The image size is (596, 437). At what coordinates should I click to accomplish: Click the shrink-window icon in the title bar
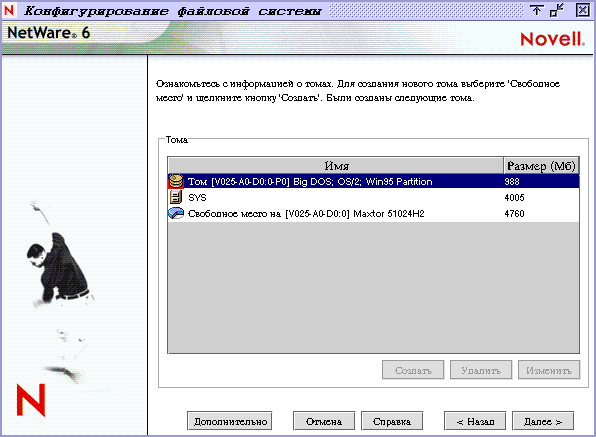pos(558,10)
